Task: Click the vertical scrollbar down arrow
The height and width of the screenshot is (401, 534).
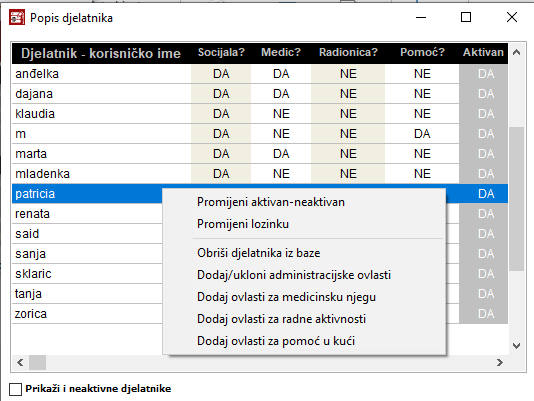Action: tap(516, 346)
